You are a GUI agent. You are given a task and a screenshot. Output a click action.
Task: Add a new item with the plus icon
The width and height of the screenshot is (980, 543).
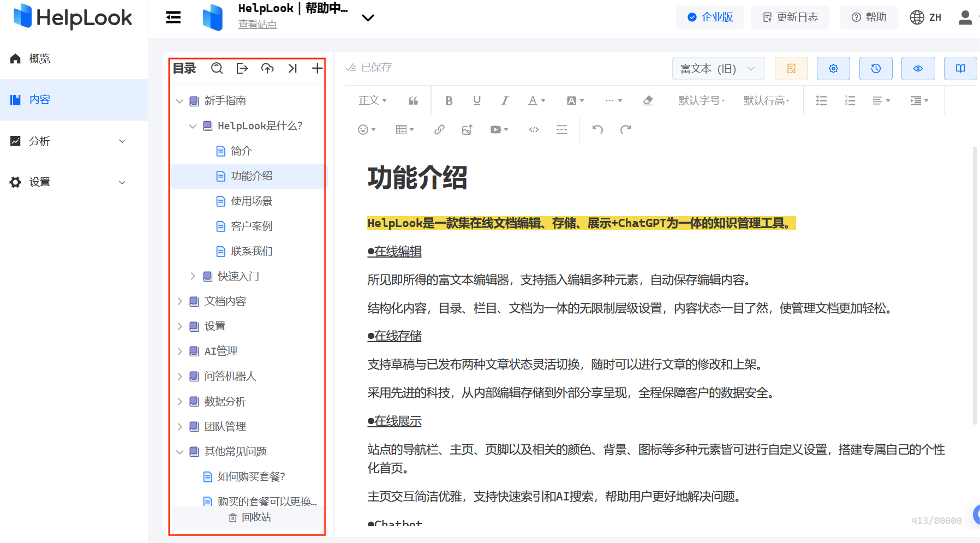coord(317,68)
